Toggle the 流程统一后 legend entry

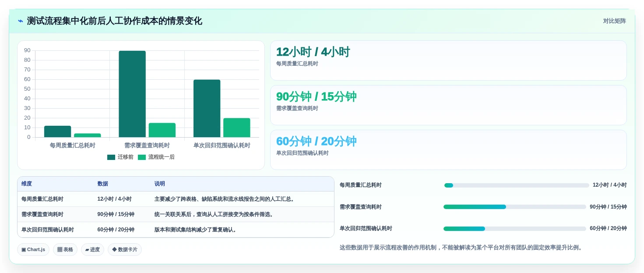[156, 157]
